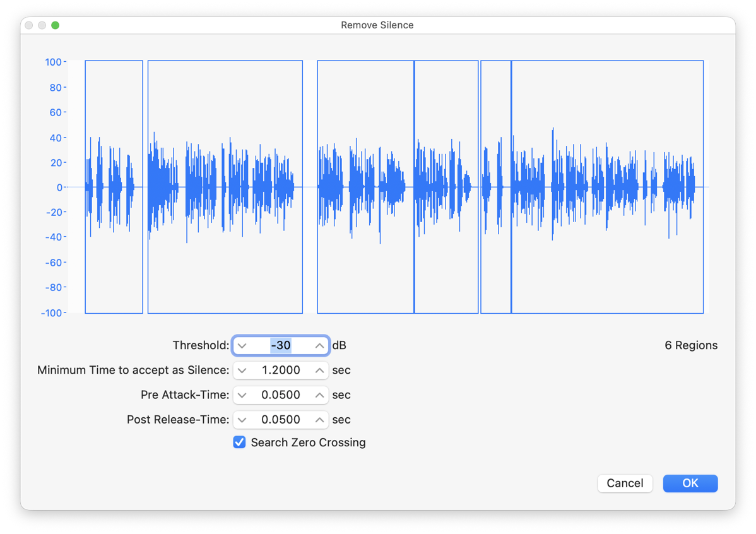
Task: Edit the Minimum Time value field
Action: 281,371
